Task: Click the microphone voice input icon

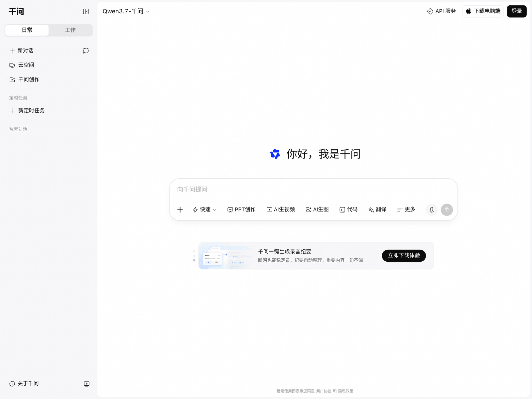Action: [432, 210]
